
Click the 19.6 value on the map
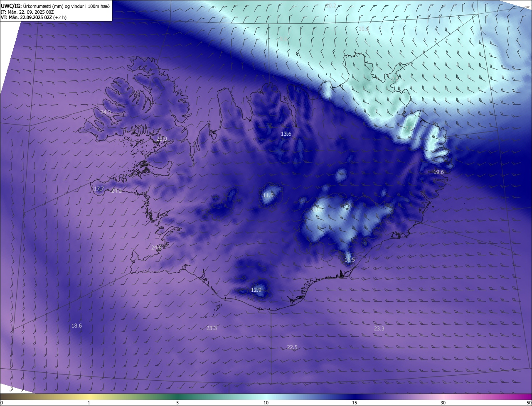438,172
